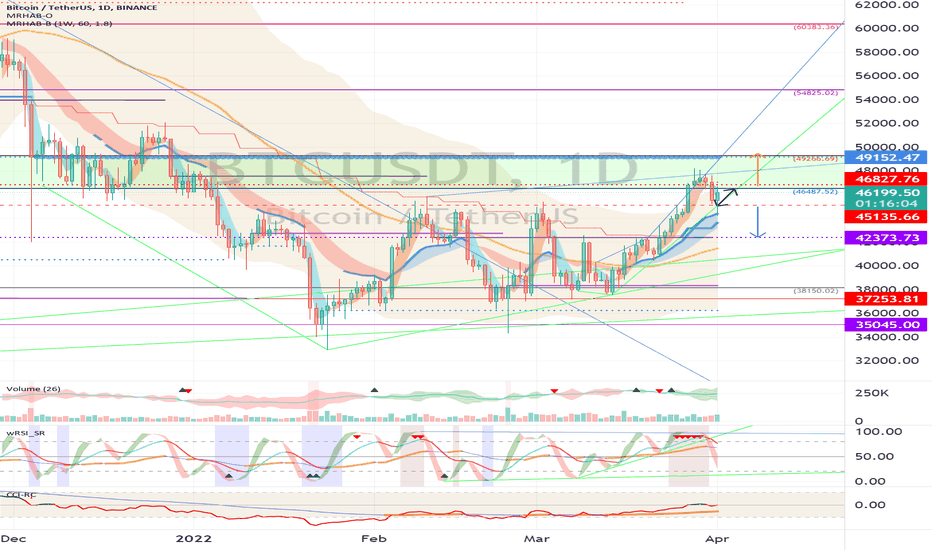
Task: Select the black double-headed arrow drawing
Action: pos(726,197)
